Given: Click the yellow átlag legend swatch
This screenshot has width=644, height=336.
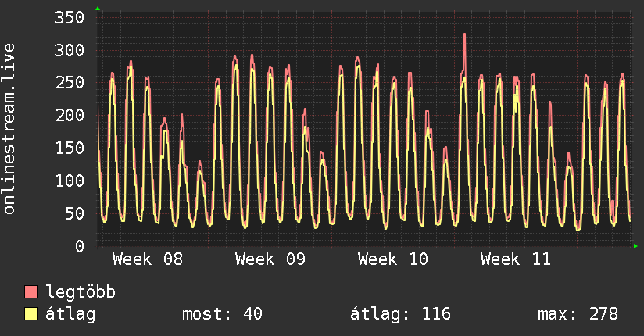Looking at the screenshot, I should pyautogui.click(x=31, y=314).
